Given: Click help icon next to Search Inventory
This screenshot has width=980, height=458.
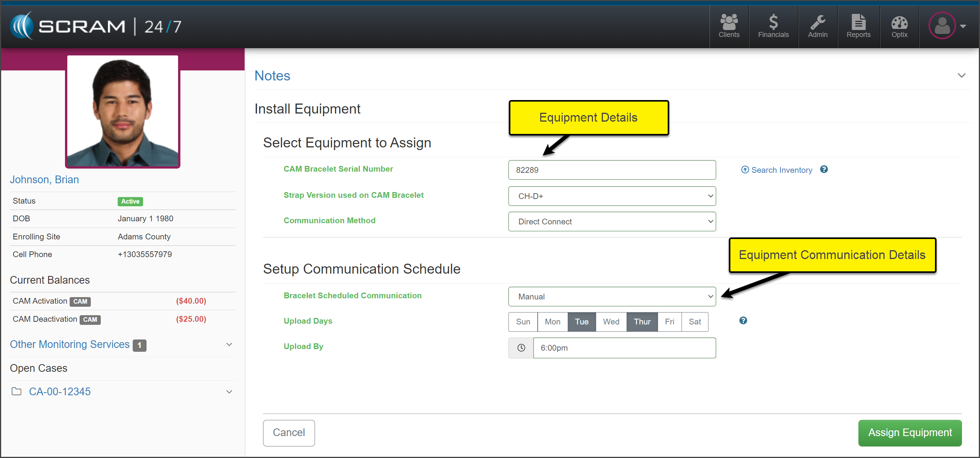Looking at the screenshot, I should coord(824,169).
